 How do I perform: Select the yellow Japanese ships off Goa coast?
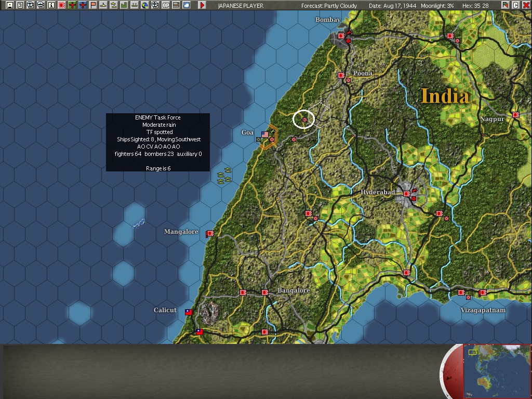coord(224,176)
